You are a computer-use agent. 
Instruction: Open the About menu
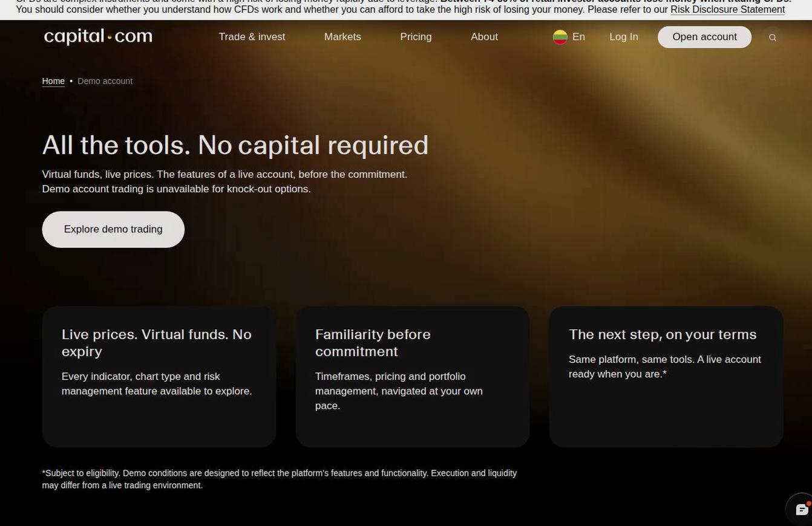pos(484,37)
